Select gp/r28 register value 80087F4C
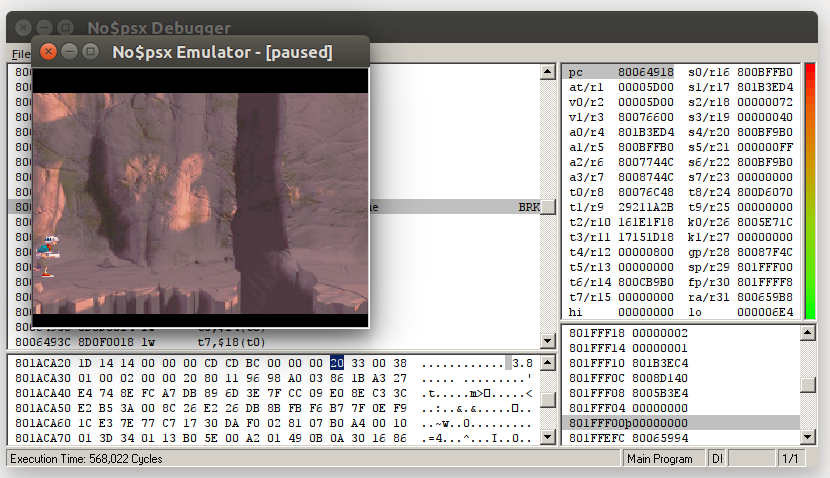This screenshot has height=478, width=830. click(765, 252)
